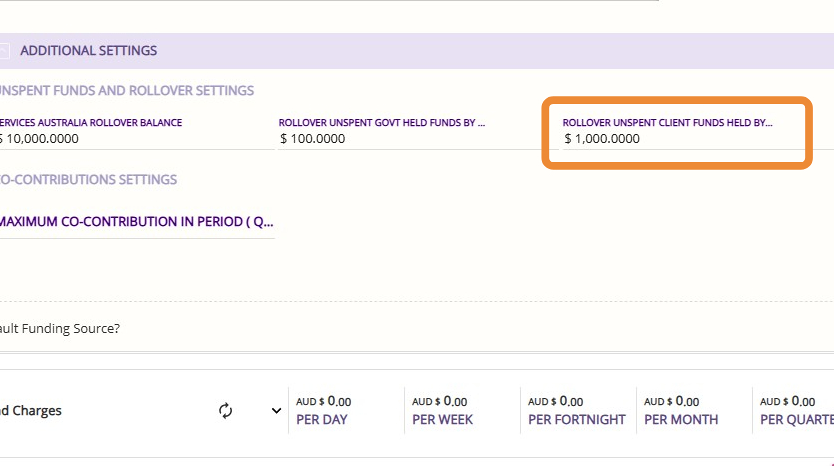Choose the Per Month charge amount
This screenshot has width=834, height=466.
[x=671, y=402]
